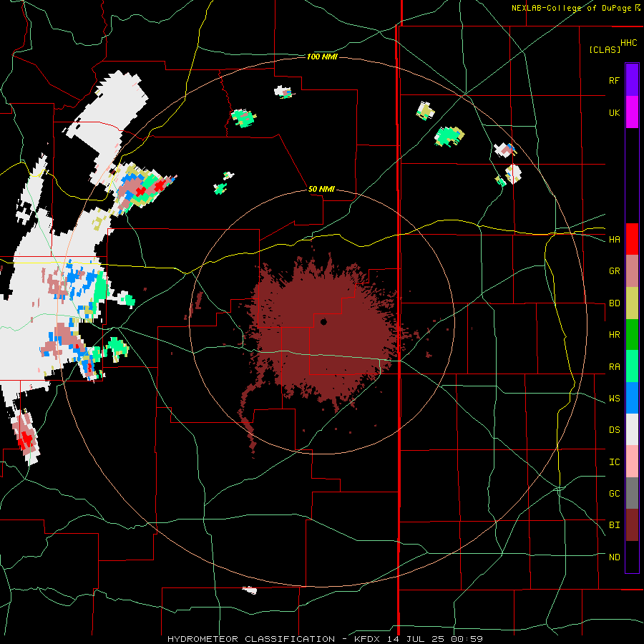Click the RF legend label
644x644 pixels.
(614, 80)
